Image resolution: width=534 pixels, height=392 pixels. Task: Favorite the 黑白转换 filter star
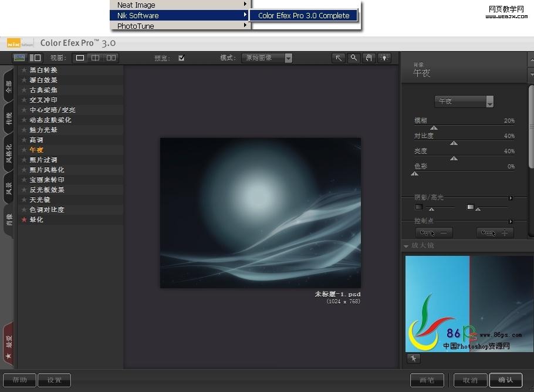tap(24, 70)
